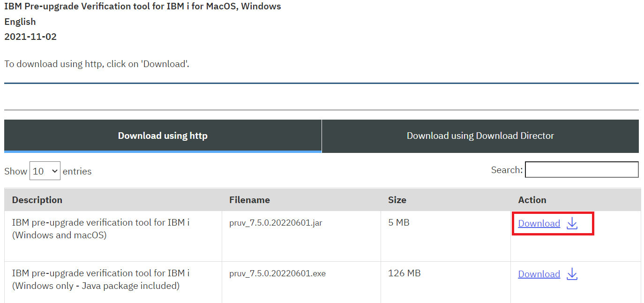Click the Windows only Java package description cell
The width and height of the screenshot is (644, 303).
pos(100,280)
